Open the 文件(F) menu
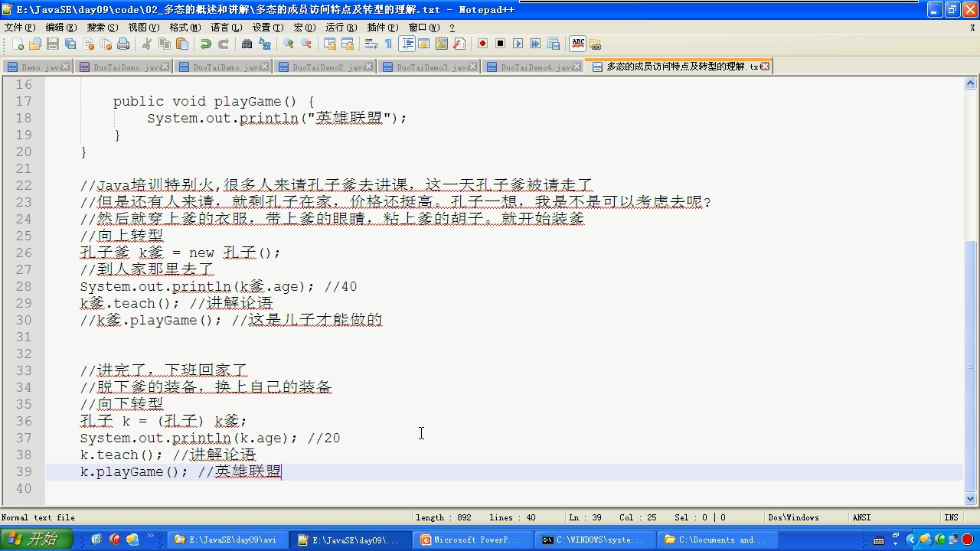Viewport: 980px width, 551px height. pyautogui.click(x=19, y=28)
